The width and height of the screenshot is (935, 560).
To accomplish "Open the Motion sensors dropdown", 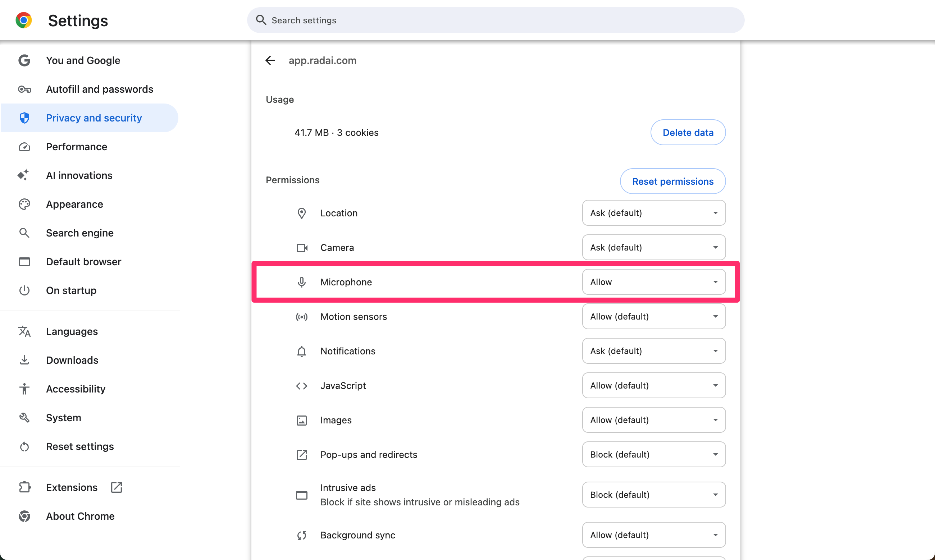I will [654, 317].
